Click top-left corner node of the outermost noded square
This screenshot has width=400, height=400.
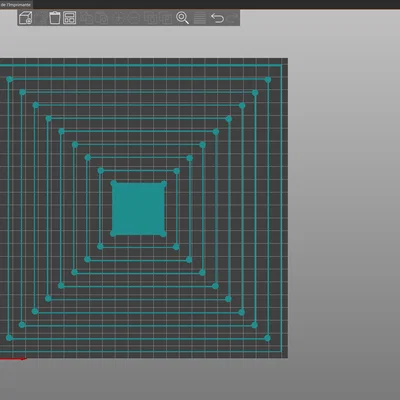pyautogui.click(x=9, y=79)
